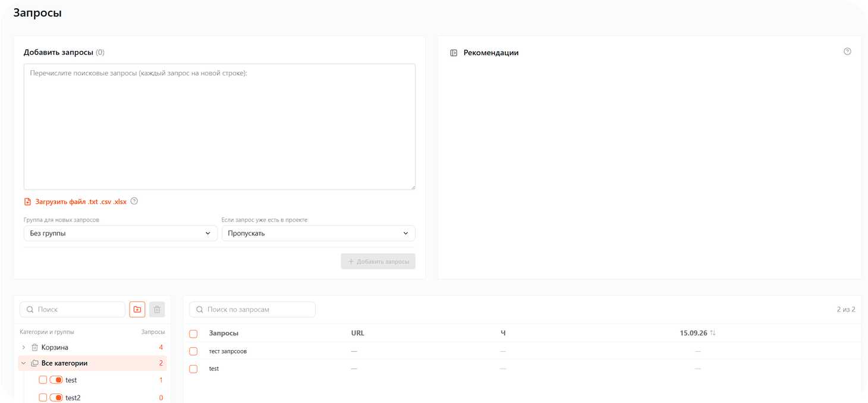Click the test query text in table
The height and width of the screenshot is (403, 868).
(x=214, y=369)
